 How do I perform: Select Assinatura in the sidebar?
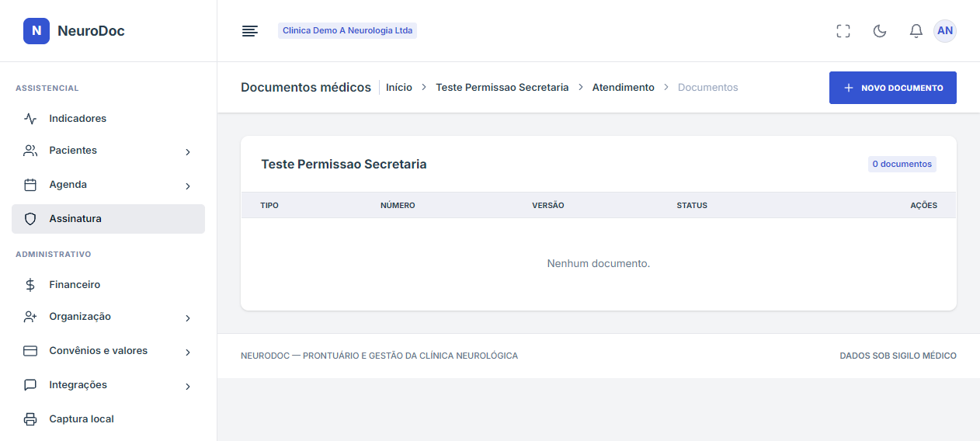coord(108,219)
